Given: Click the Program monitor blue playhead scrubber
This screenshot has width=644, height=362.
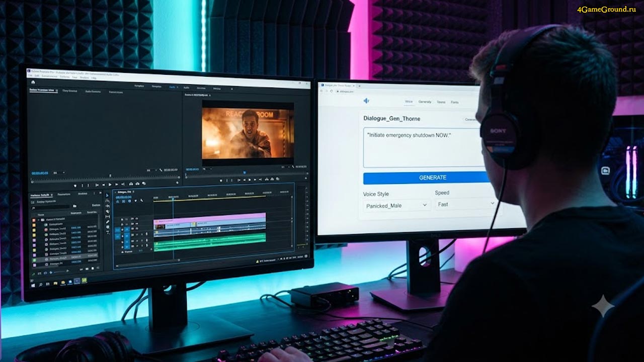Looking at the screenshot, I should [245, 172].
